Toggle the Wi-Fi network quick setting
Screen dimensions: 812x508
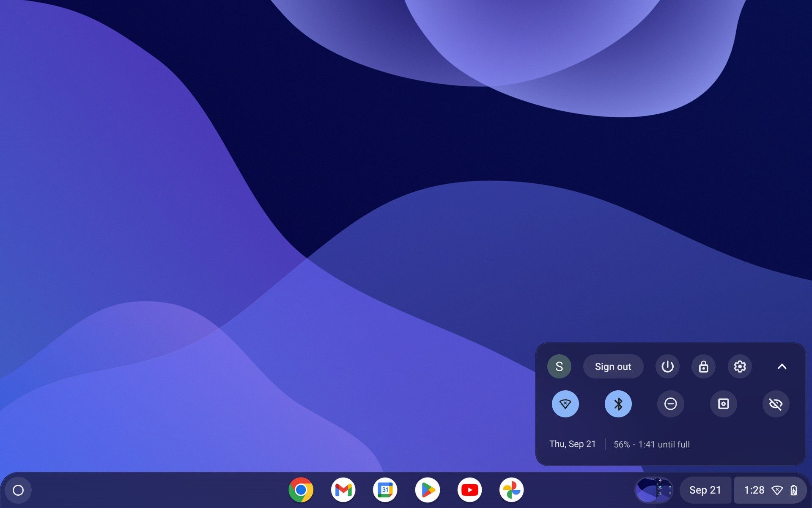[x=565, y=404]
